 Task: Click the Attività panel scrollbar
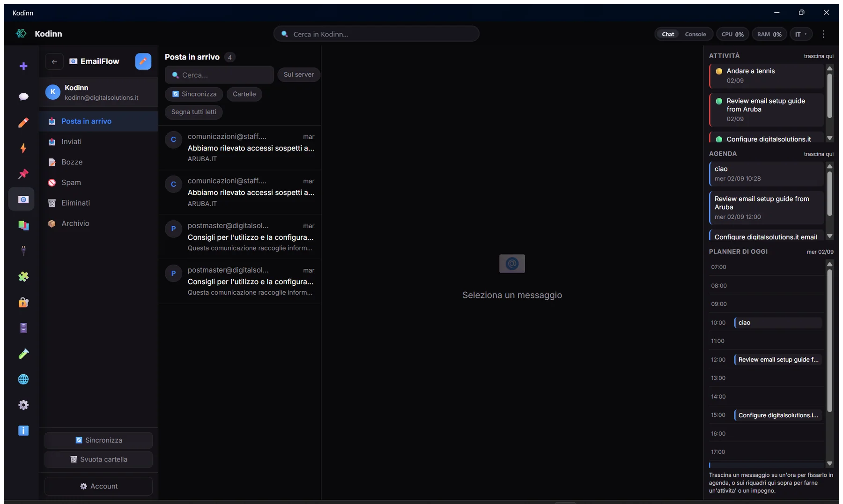click(x=829, y=96)
